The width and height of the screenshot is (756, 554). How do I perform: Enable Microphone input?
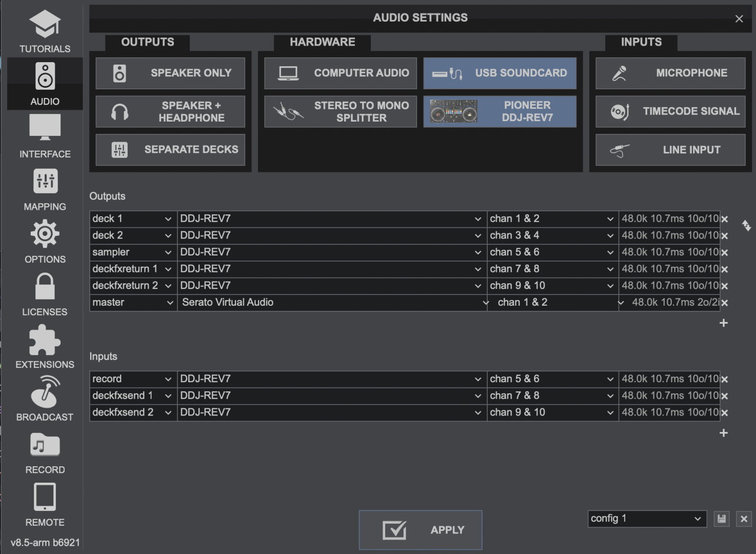coord(670,73)
